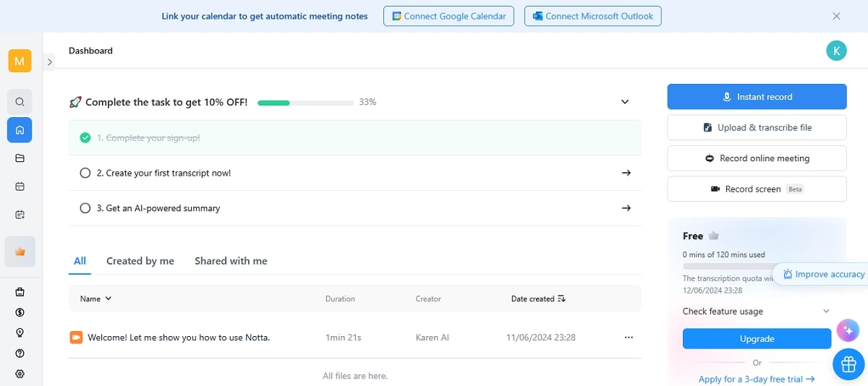Click completed sign-up green checkmark
The width and height of the screenshot is (868, 386).
click(85, 137)
